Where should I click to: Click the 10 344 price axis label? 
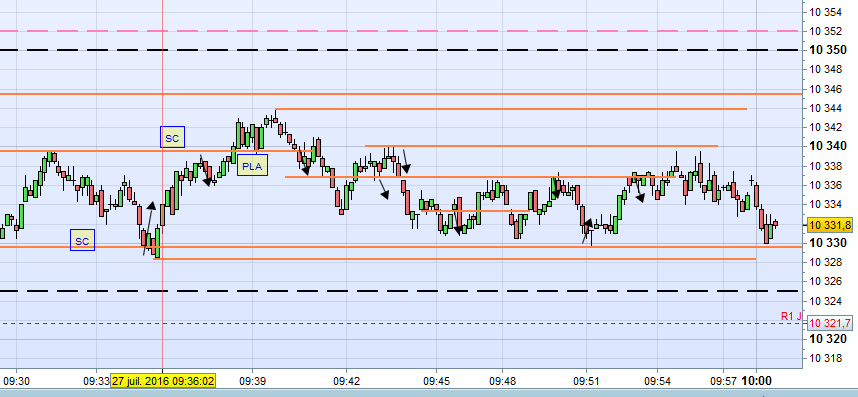point(826,108)
